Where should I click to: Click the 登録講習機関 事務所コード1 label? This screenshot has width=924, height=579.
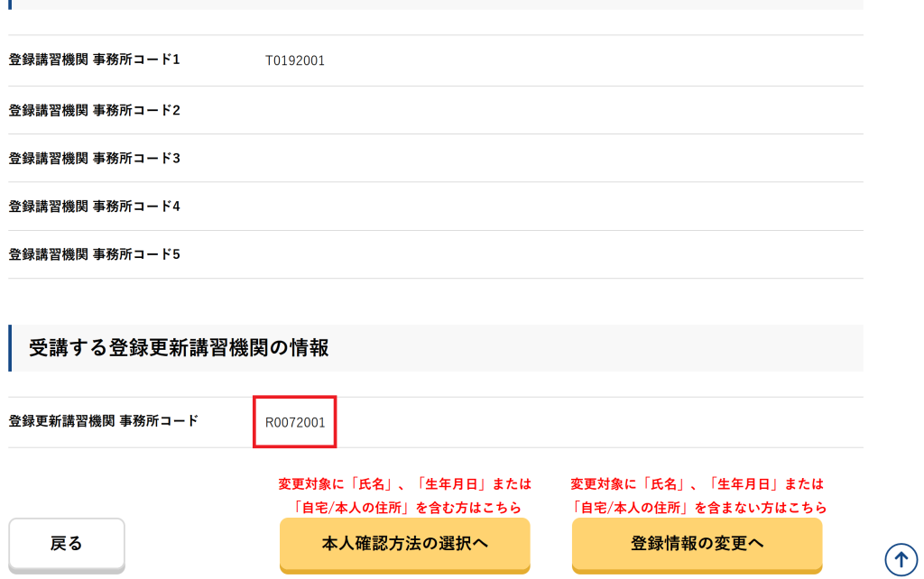[95, 60]
